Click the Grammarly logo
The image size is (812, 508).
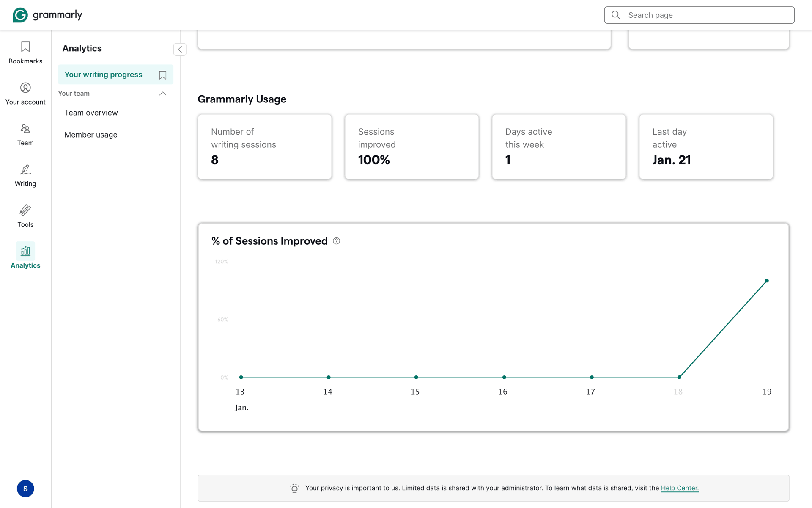coord(47,15)
